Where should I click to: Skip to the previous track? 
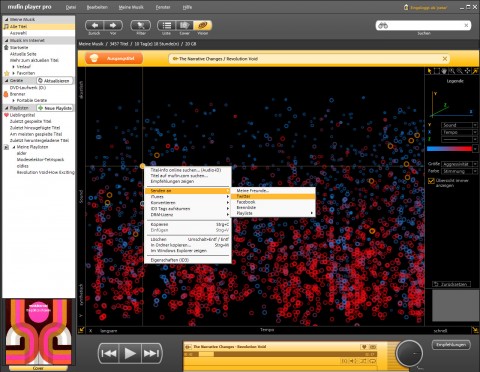pos(109,353)
